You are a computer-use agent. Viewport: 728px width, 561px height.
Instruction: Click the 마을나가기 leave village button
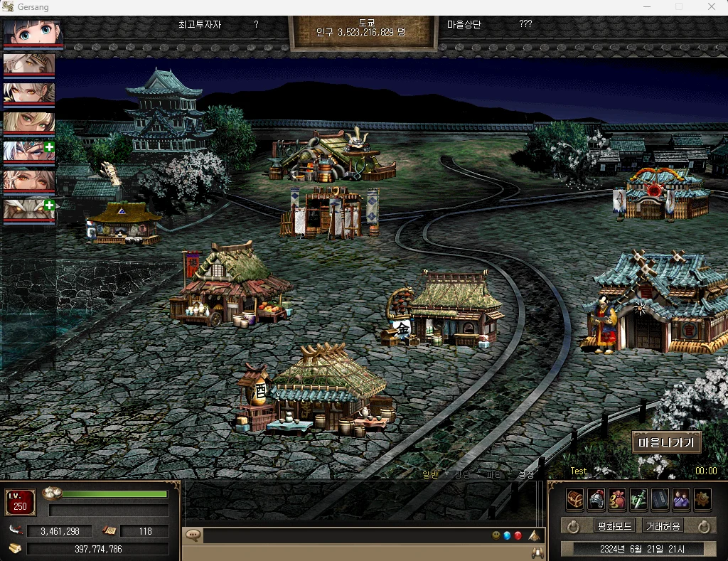click(x=666, y=442)
